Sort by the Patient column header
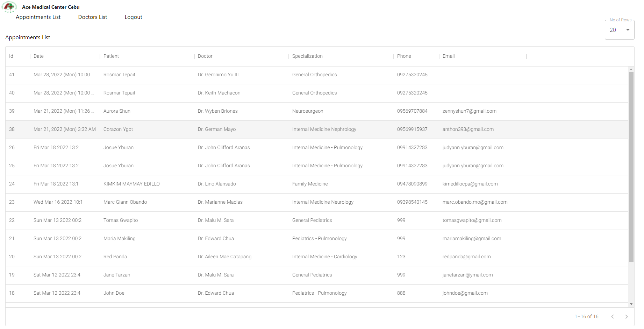 111,56
